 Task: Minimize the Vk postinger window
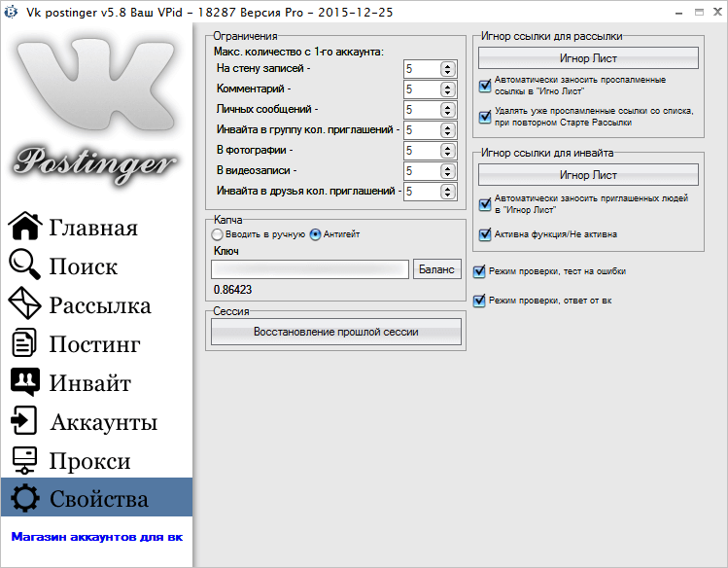pos(679,13)
